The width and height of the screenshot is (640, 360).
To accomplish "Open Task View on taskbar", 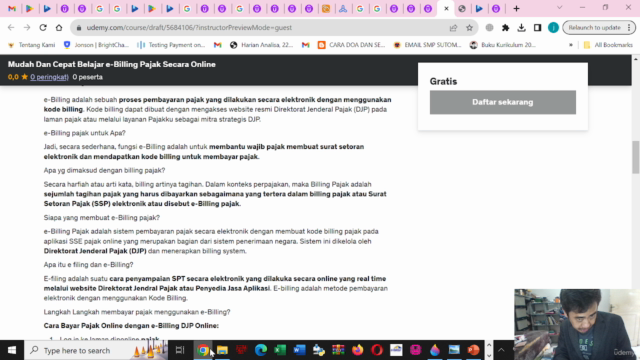I will tap(180, 350).
